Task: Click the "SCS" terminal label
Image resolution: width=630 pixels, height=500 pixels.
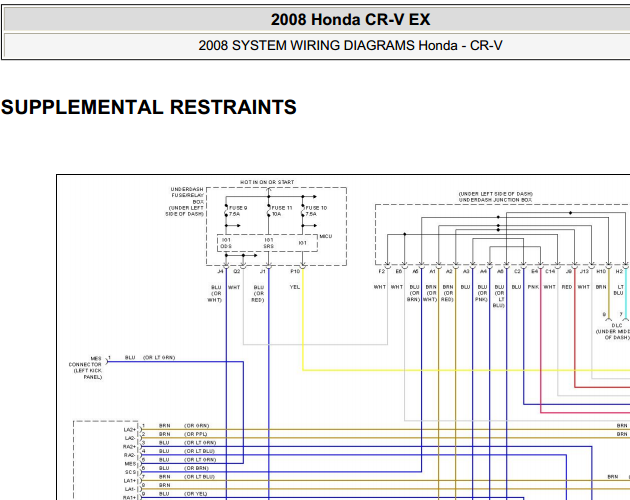Action: point(131,472)
